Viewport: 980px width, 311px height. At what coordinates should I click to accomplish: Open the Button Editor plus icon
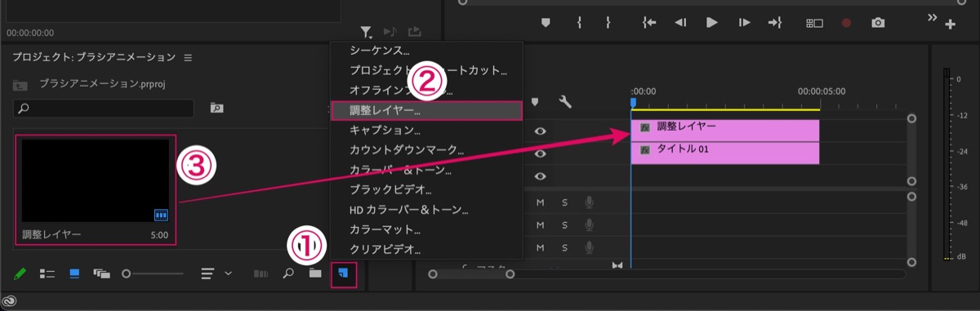click(950, 24)
